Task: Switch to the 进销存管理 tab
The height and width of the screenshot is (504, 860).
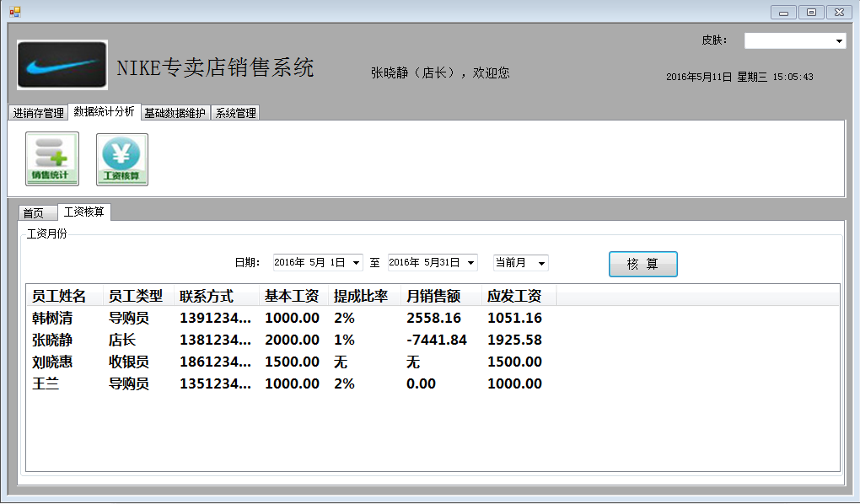Action: pyautogui.click(x=39, y=112)
